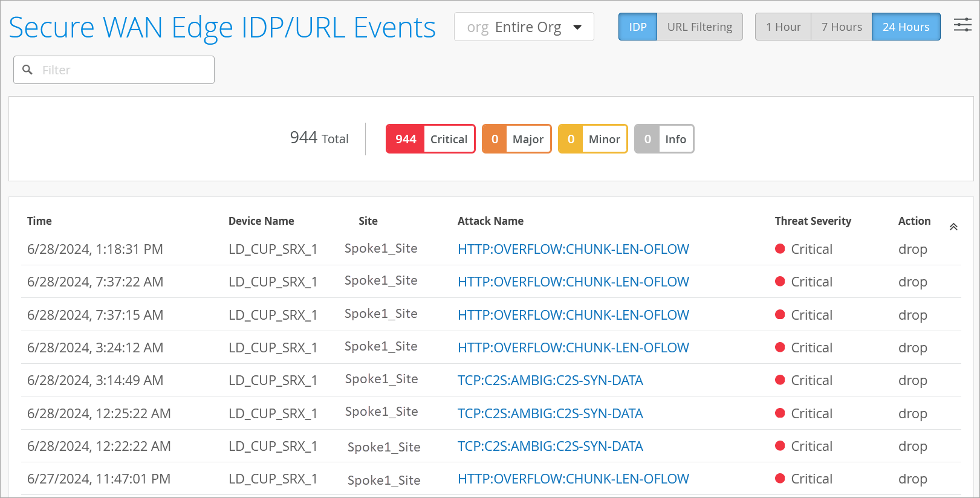Image resolution: width=980 pixels, height=498 pixels.
Task: Open attack link for 7:37:22 AM event
Action: point(573,282)
